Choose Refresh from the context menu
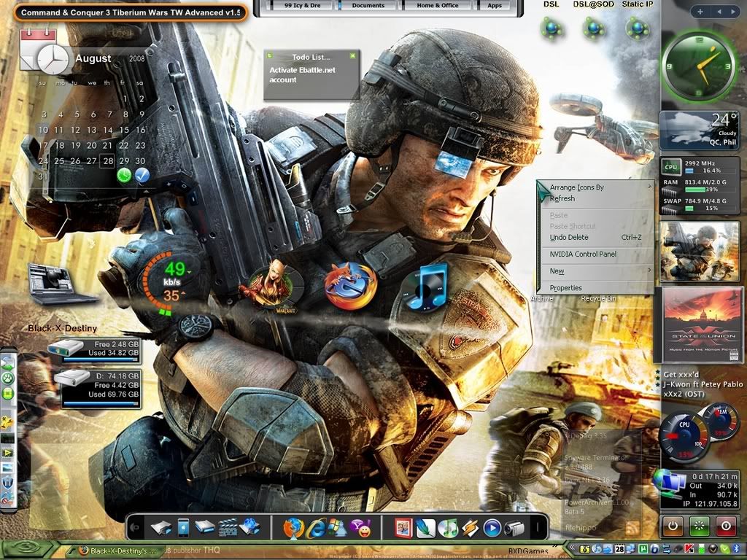 pos(562,198)
